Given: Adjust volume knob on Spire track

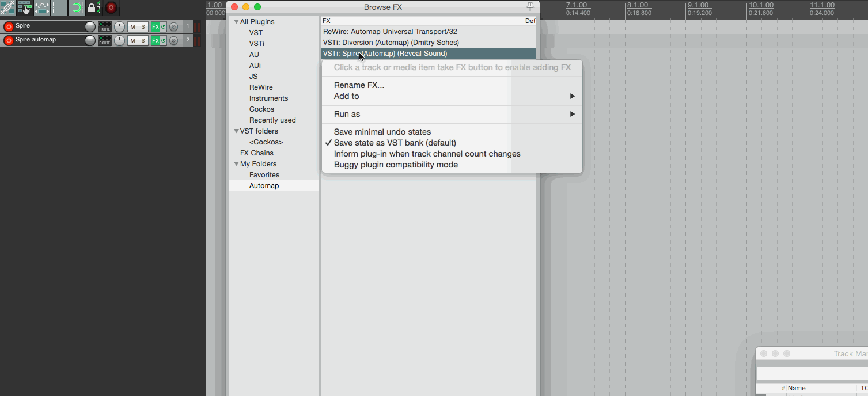Looking at the screenshot, I should pos(90,26).
